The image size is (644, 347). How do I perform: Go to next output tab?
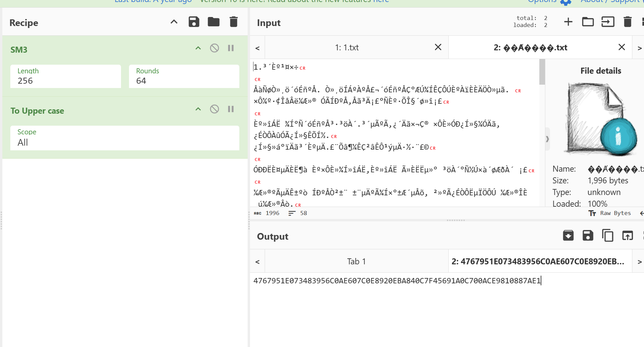click(x=639, y=262)
